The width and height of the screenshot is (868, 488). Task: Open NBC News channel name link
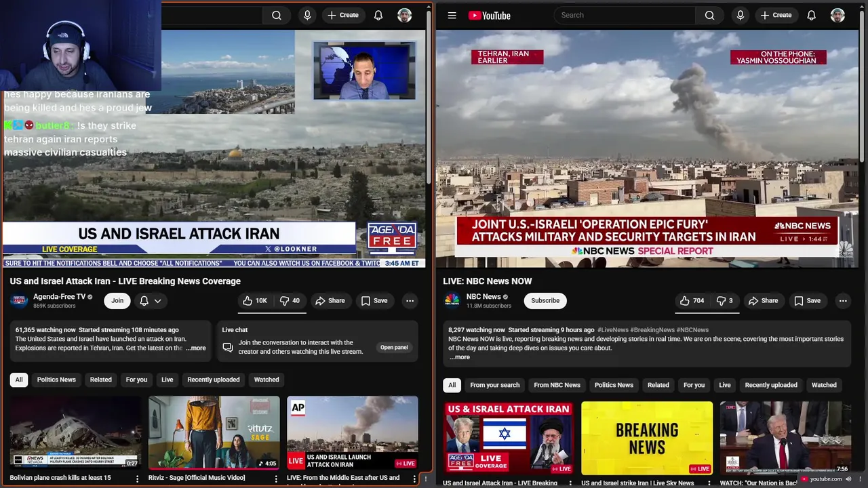click(484, 297)
